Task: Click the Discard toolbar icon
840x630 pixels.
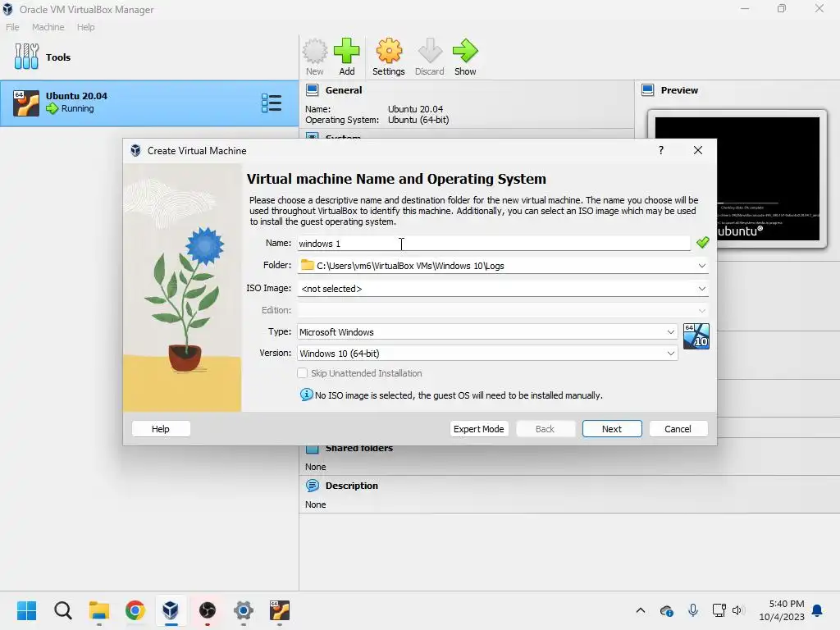Action: click(x=430, y=52)
